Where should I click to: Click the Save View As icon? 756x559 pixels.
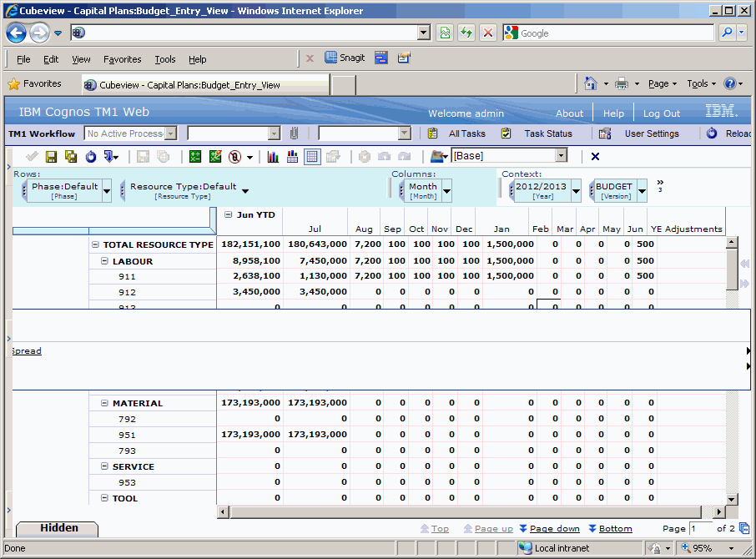point(71,156)
